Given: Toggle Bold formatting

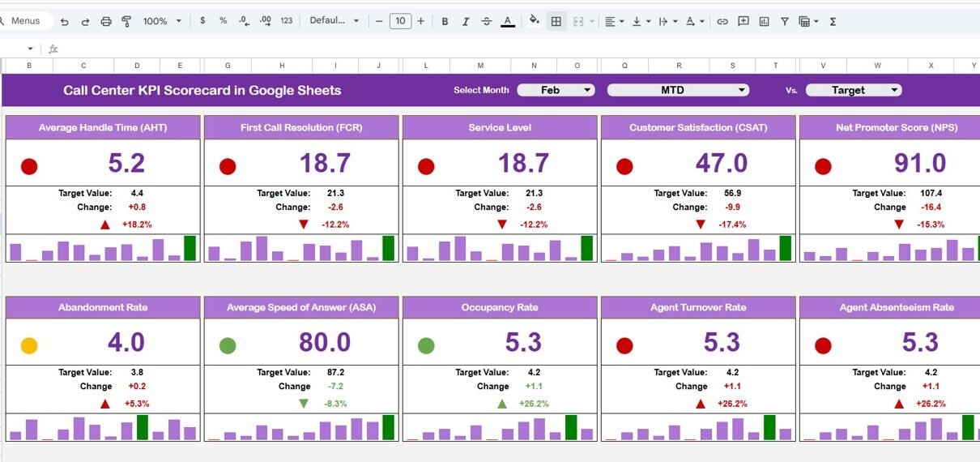Looking at the screenshot, I should tap(445, 21).
